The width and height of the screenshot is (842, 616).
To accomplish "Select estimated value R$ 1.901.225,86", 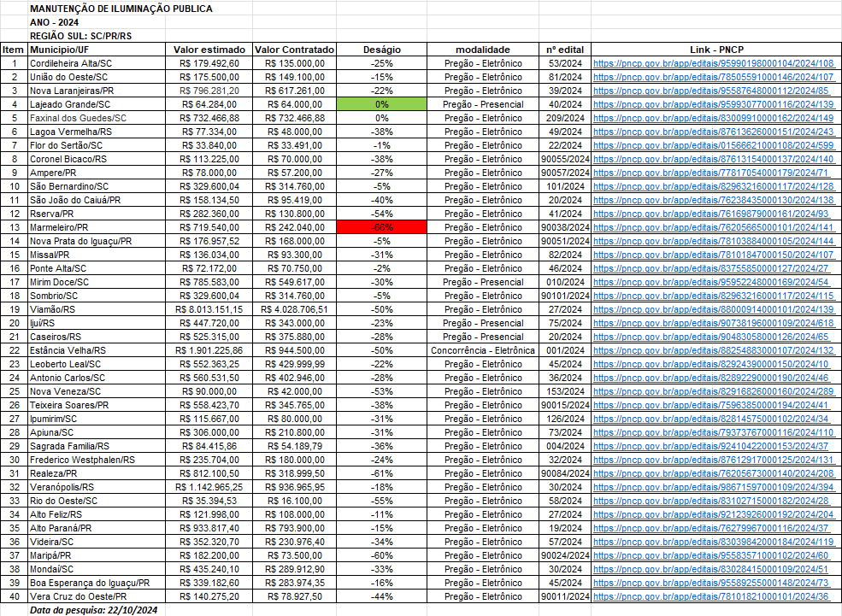I will tap(209, 350).
